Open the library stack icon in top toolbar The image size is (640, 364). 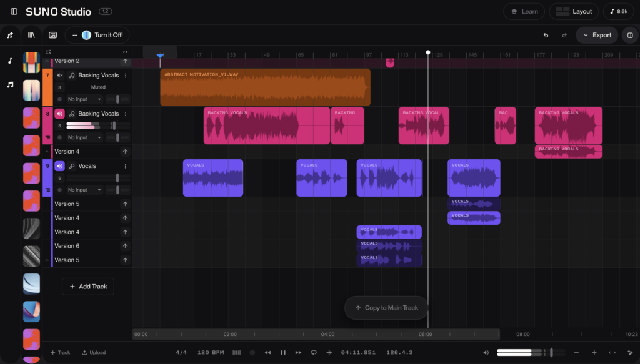(31, 35)
